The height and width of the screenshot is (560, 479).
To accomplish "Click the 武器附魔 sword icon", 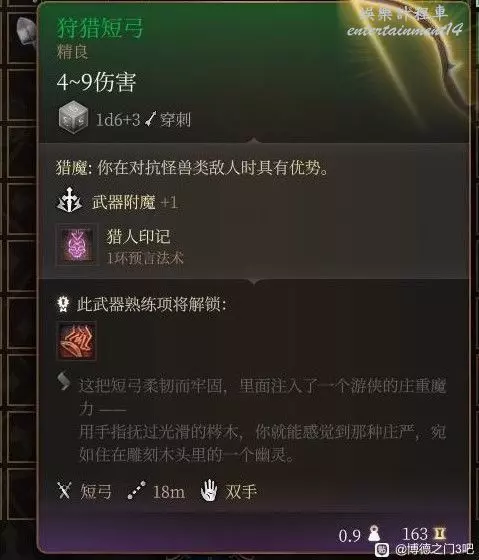I will tap(69, 201).
